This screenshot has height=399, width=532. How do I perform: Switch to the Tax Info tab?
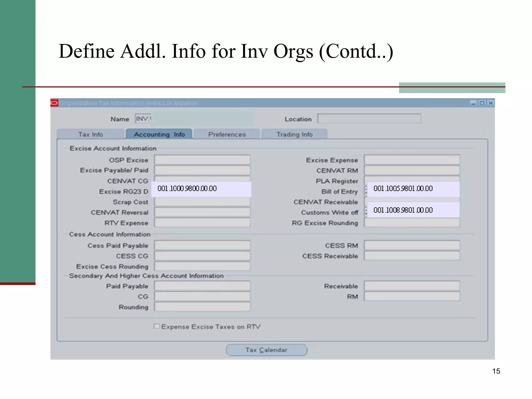(90, 134)
